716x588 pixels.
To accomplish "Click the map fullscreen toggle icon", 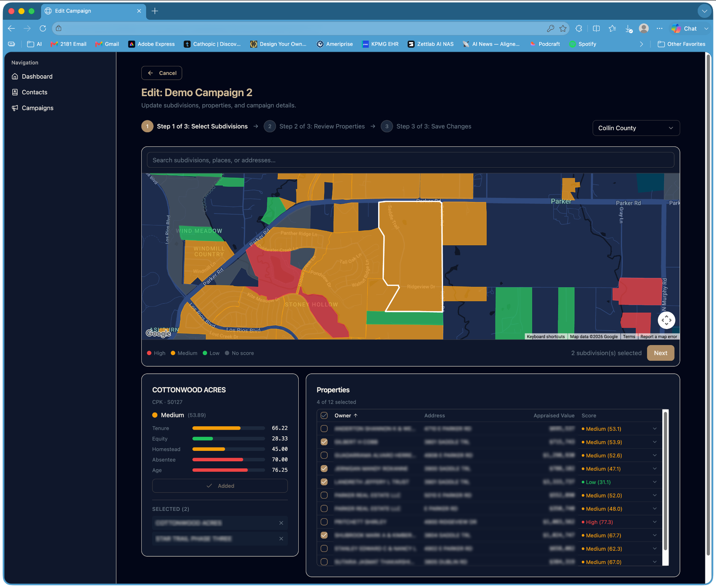I will (x=666, y=320).
